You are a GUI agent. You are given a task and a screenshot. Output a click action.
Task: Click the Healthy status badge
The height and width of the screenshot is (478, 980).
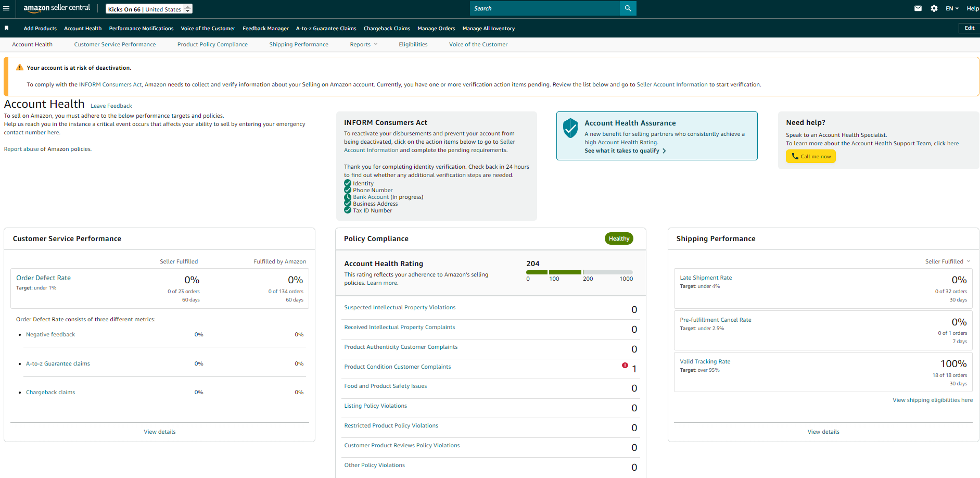point(619,238)
